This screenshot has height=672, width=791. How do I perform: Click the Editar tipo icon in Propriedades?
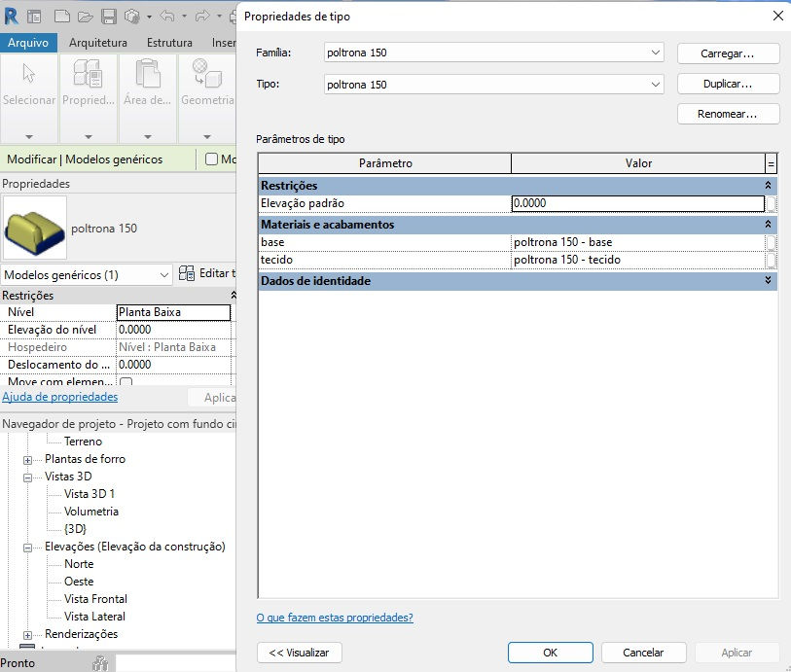pyautogui.click(x=187, y=273)
